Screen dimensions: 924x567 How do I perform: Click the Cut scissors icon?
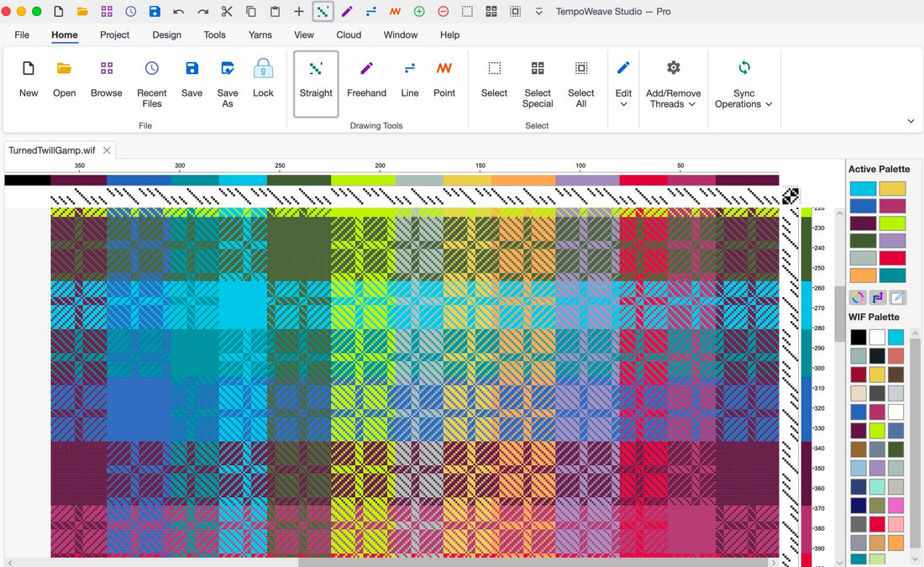click(x=227, y=11)
